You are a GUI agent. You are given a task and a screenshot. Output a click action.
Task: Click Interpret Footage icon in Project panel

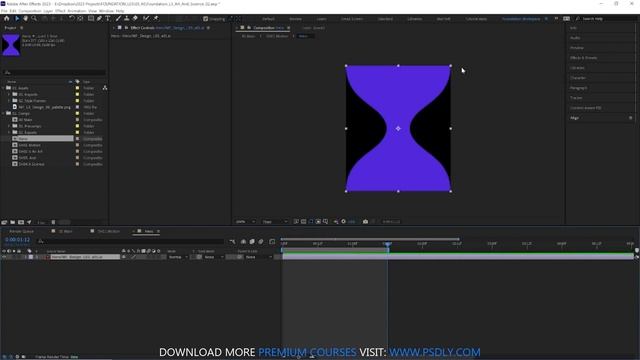coord(4,222)
